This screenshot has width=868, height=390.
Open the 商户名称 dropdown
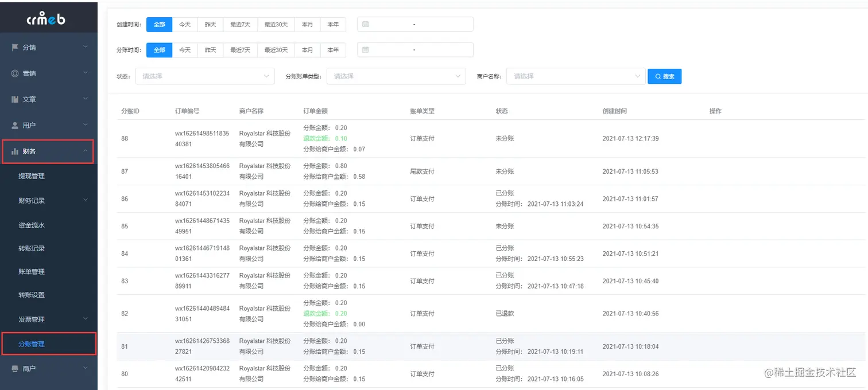[x=576, y=76]
